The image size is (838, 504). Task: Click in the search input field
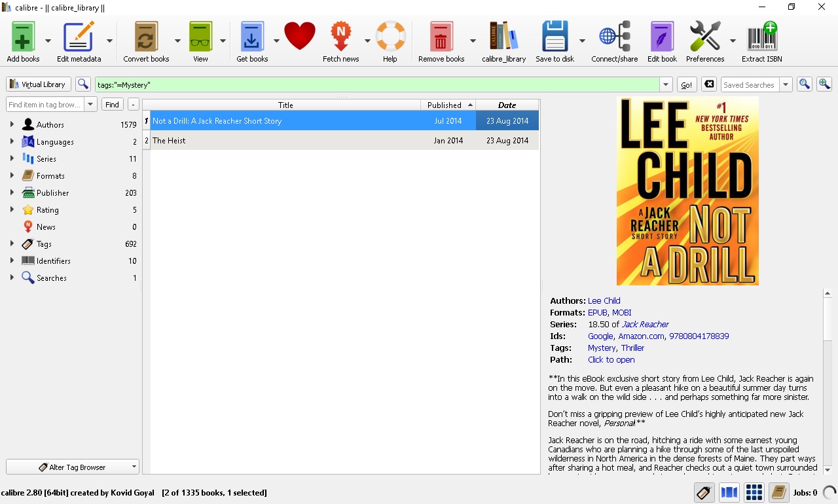click(377, 85)
